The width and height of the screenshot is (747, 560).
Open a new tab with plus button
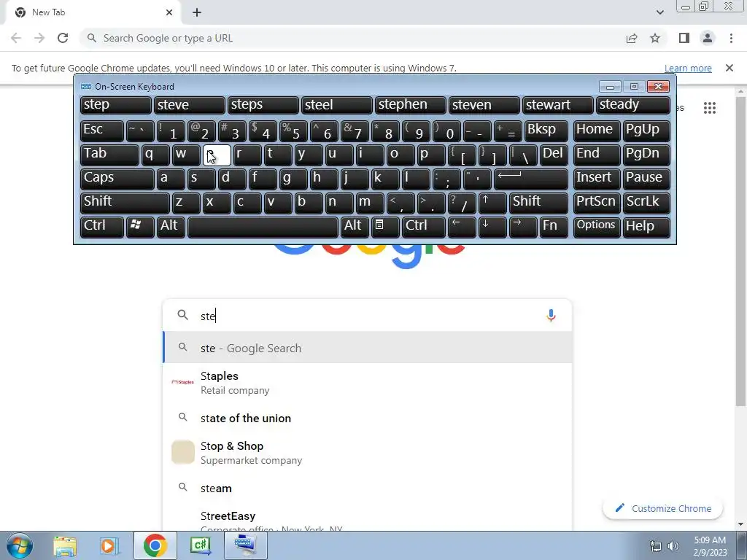click(x=197, y=12)
